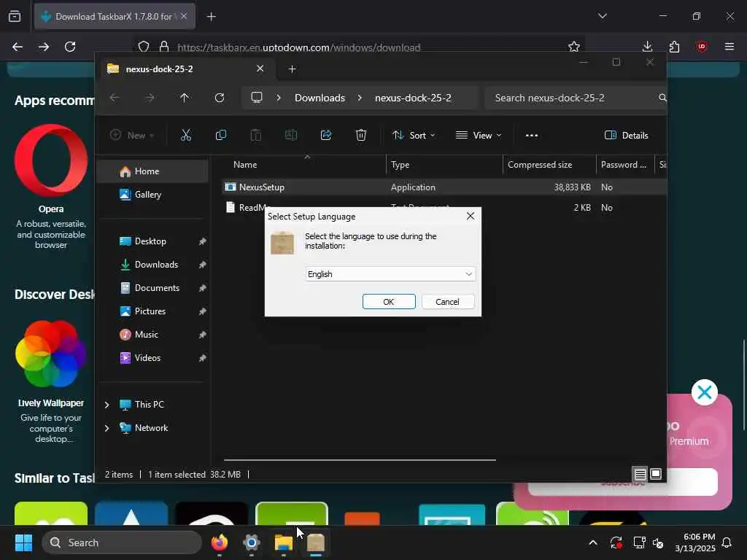Open the See more ellipsis menu

(x=532, y=135)
